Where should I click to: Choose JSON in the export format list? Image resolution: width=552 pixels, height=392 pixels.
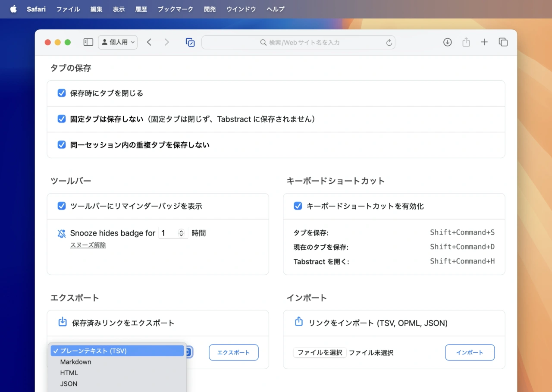69,384
